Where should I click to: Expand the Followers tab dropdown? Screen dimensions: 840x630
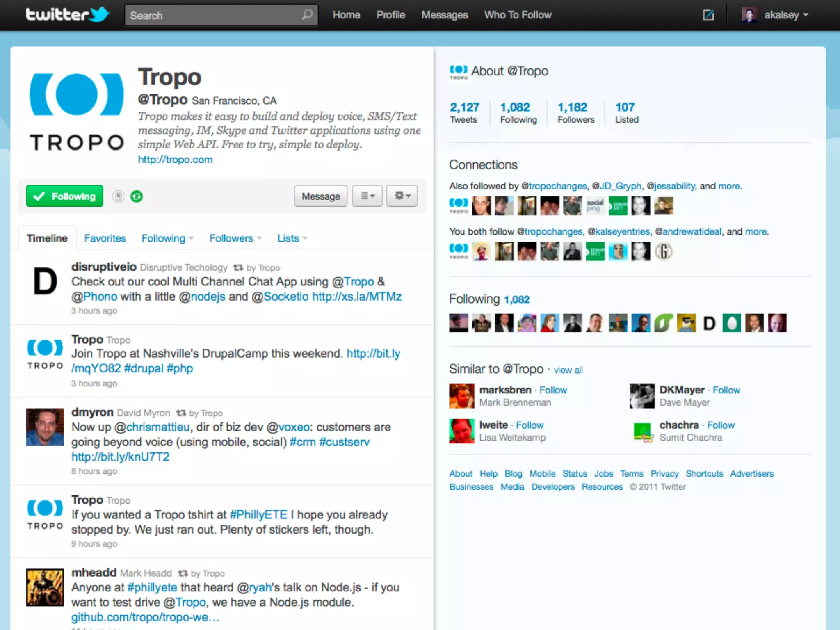point(259,238)
